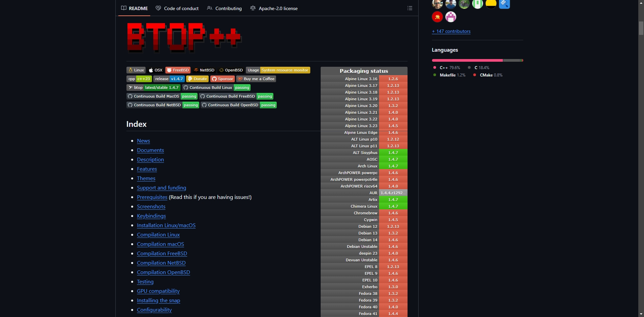Open the Documents index link
Screen dimensions: 644x317
[x=151, y=150]
